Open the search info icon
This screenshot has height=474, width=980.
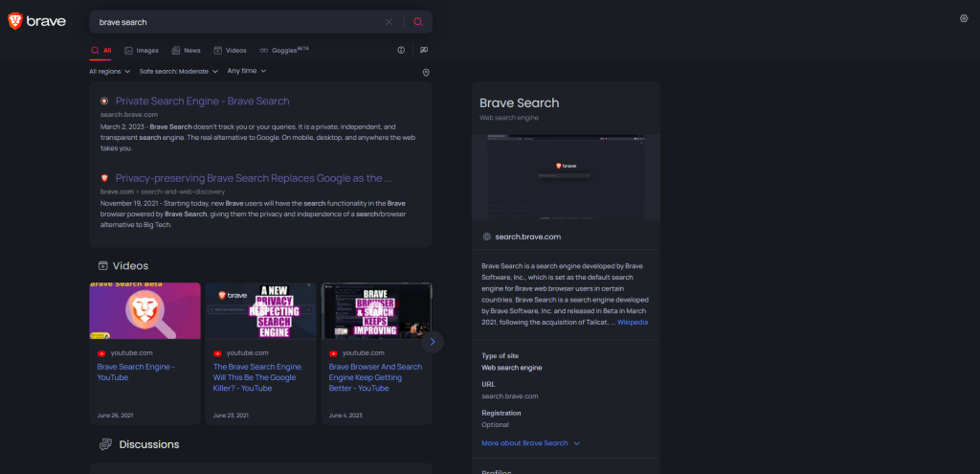[401, 50]
